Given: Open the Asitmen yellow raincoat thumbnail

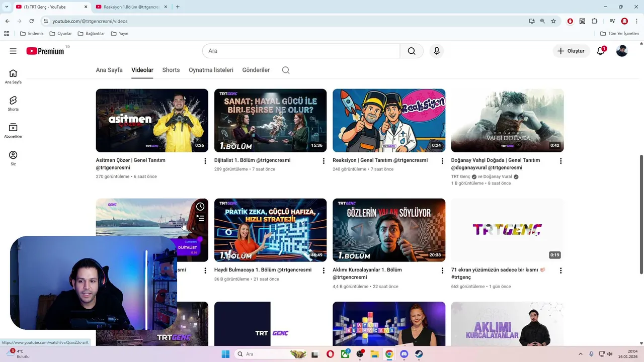Looking at the screenshot, I should (x=152, y=120).
